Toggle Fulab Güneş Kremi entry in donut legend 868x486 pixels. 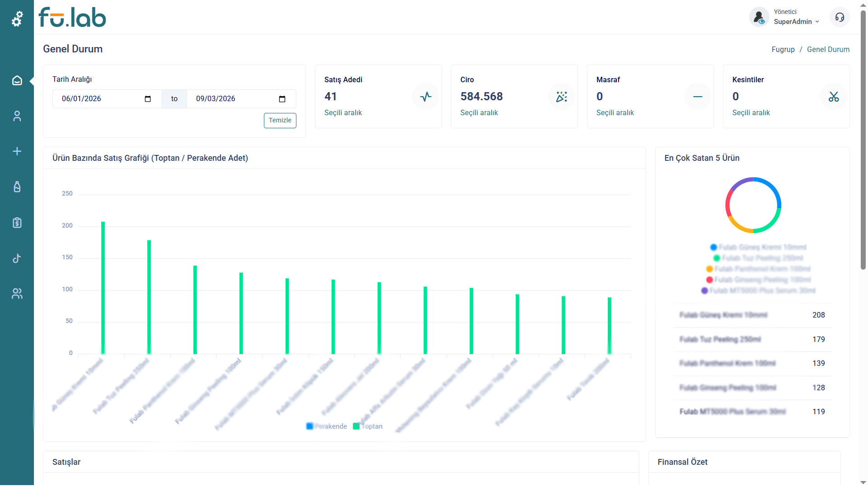coord(758,247)
